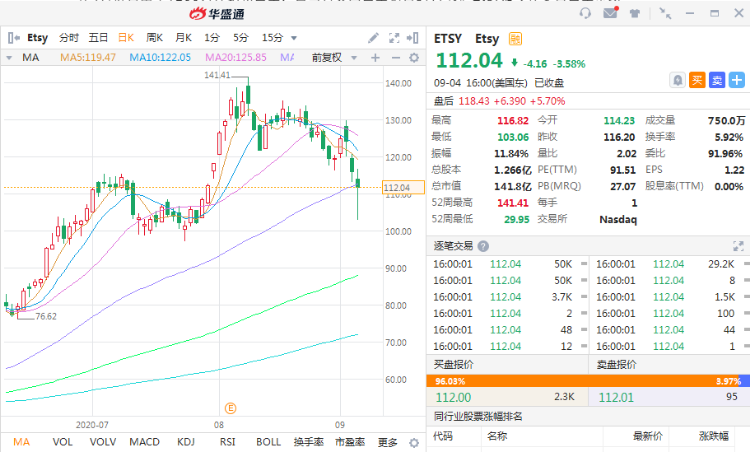This screenshot has height=452, width=750.
Task: Open the 华盛通 logo
Action: pyautogui.click(x=217, y=14)
